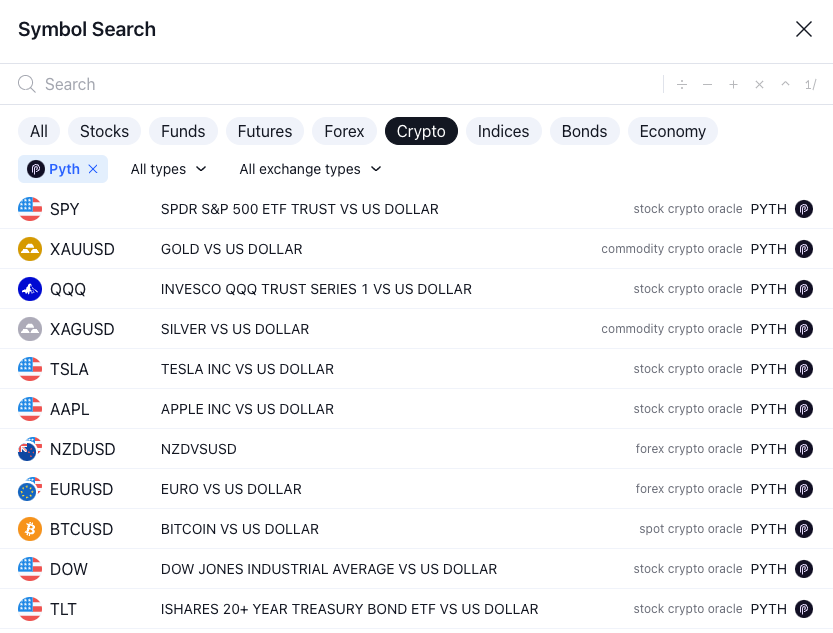Insert the caret power operator
Image resolution: width=833 pixels, height=633 pixels.
(785, 84)
